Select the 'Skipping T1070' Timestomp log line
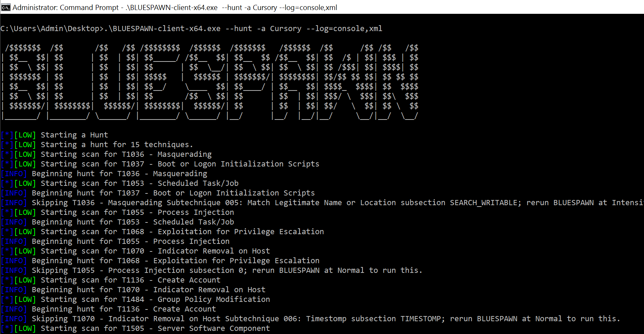This screenshot has width=644, height=334. click(311, 319)
